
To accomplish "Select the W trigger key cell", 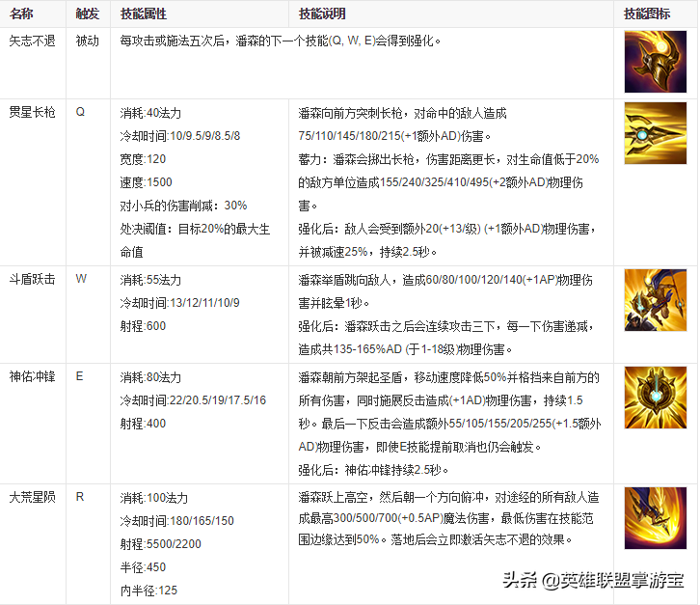I will [81, 279].
